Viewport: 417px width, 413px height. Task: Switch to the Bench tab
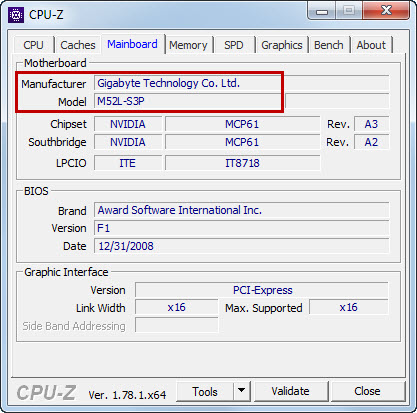[329, 45]
